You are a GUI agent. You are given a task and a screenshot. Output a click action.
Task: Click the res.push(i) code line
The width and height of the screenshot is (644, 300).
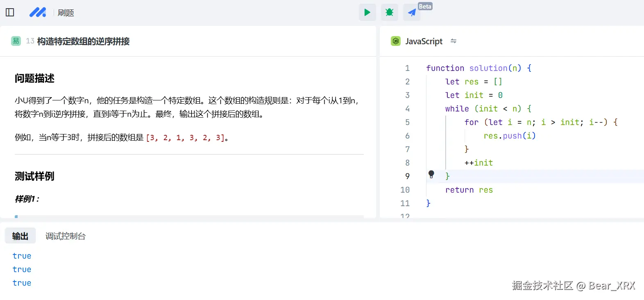(509, 136)
